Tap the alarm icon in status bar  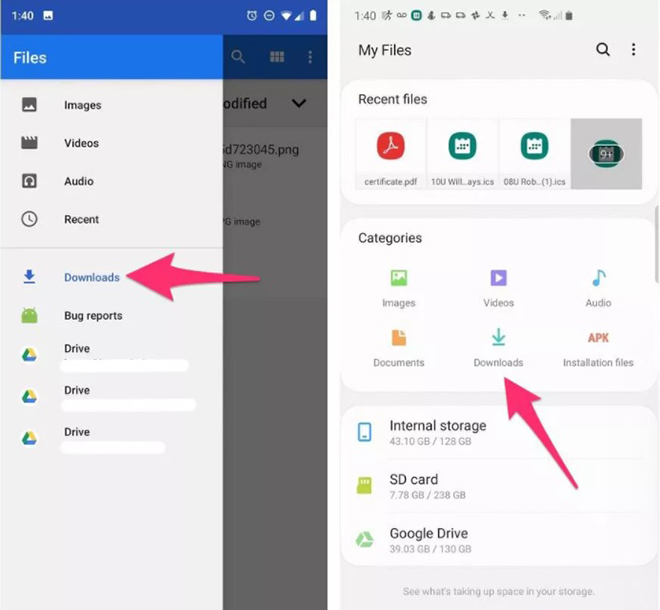[252, 16]
